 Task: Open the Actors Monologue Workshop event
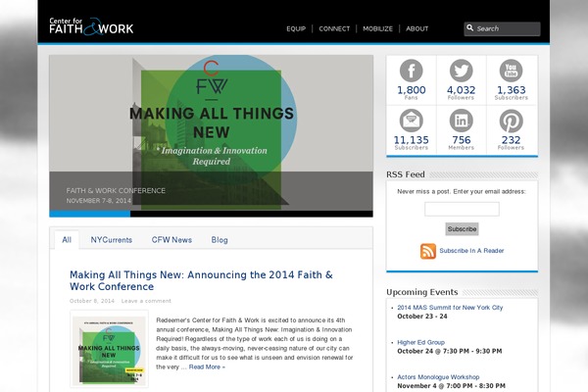pos(438,377)
